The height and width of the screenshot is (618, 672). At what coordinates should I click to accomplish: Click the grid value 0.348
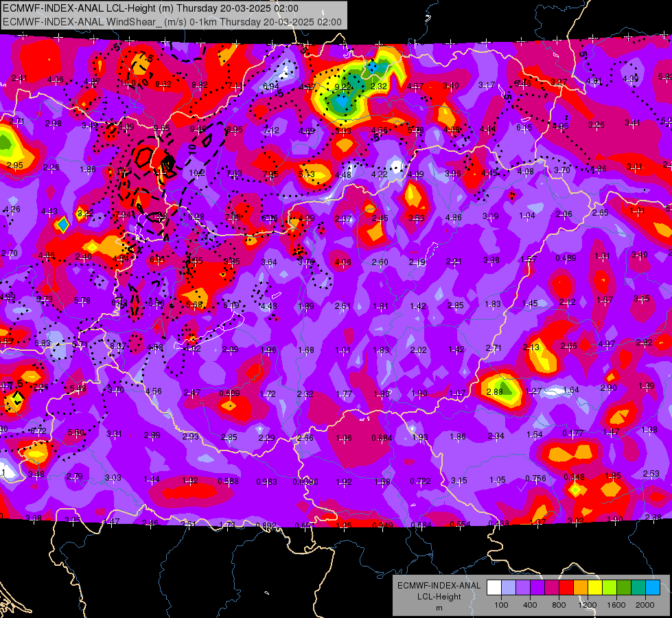tap(575, 477)
